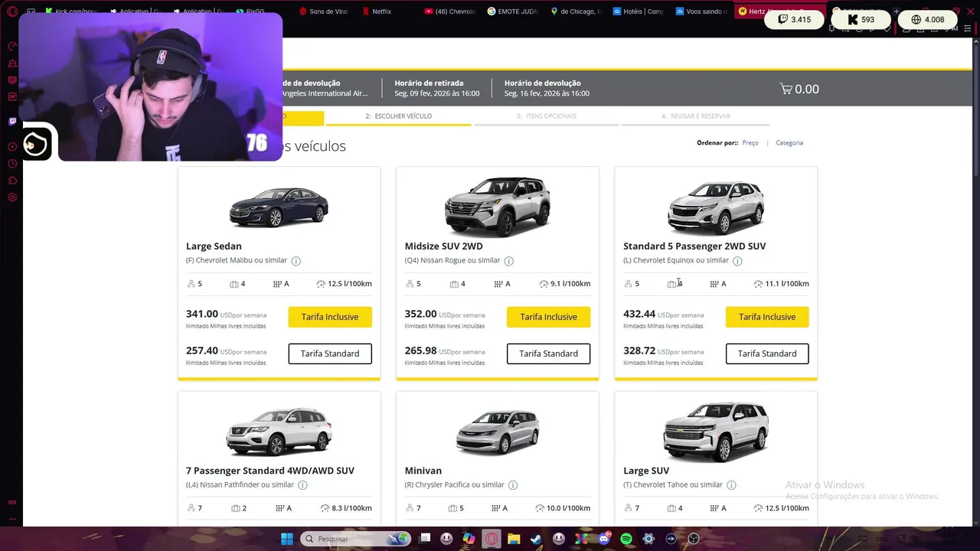Screen dimensions: 980x551
Task: Click the Large SUV Tahoe image
Action: [x=716, y=431]
